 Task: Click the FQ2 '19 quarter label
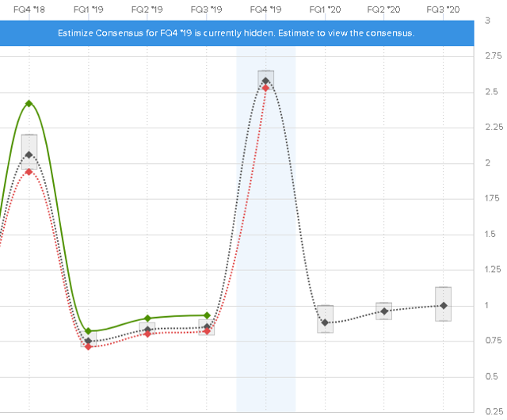147,10
